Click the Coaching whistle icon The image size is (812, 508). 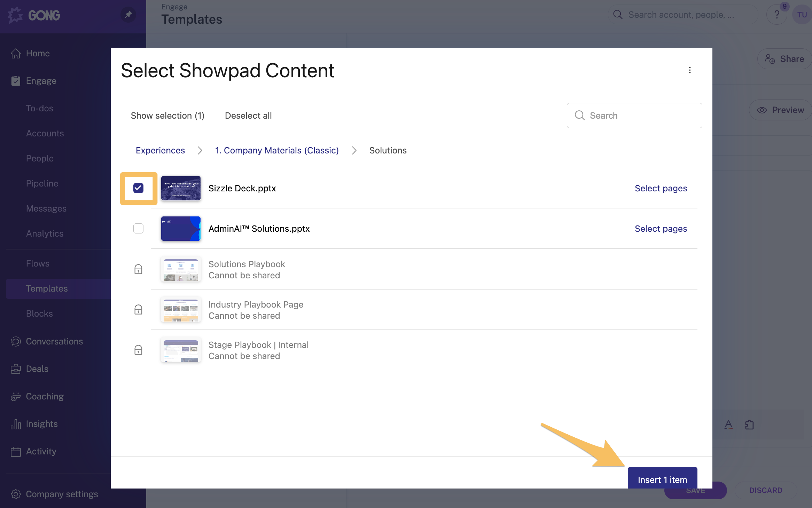pos(16,396)
